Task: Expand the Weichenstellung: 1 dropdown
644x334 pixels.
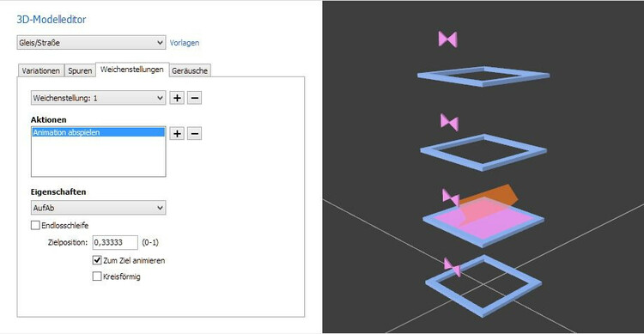Action: [x=98, y=98]
